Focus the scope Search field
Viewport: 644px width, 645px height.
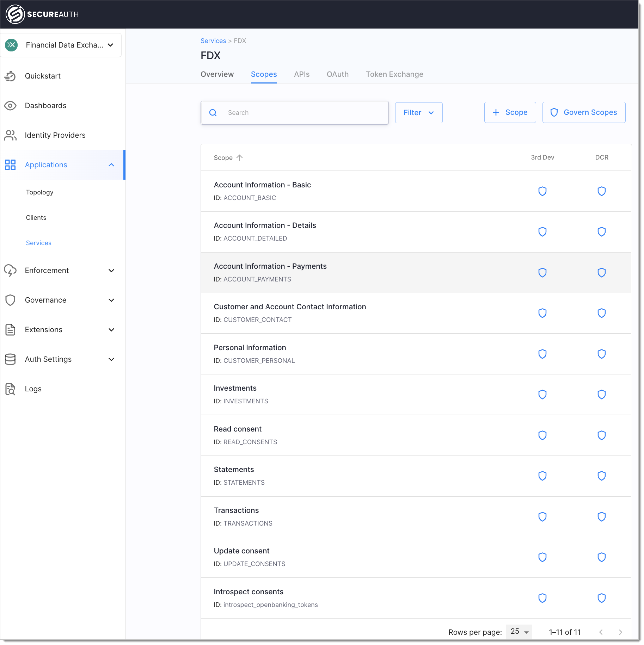coord(303,113)
